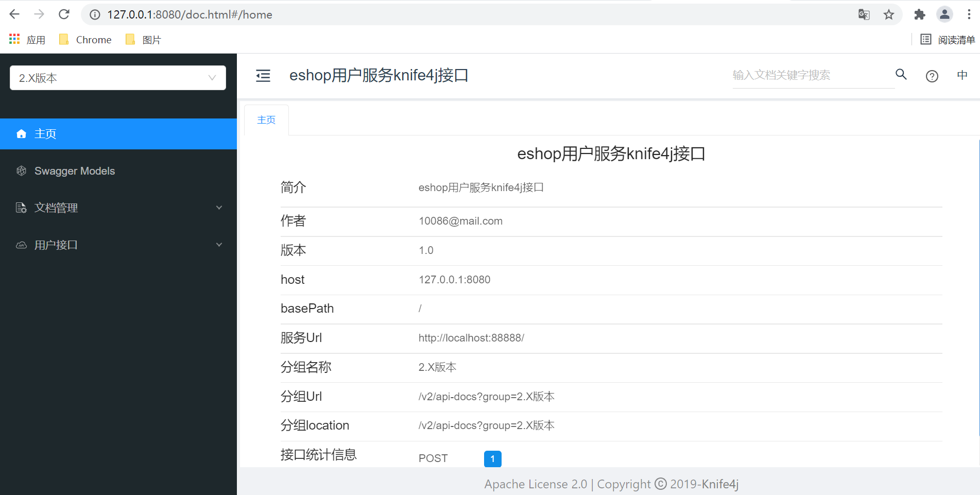Open help question mark icon
This screenshot has width=980, height=495.
point(932,76)
